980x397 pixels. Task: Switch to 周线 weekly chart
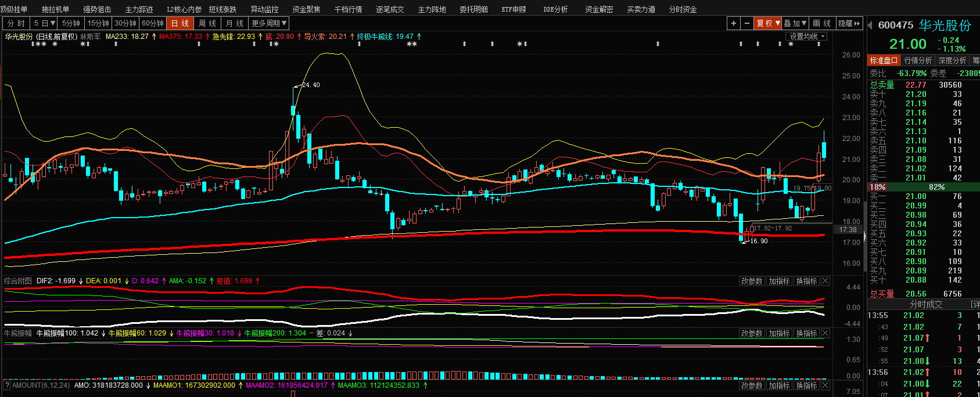(x=207, y=23)
